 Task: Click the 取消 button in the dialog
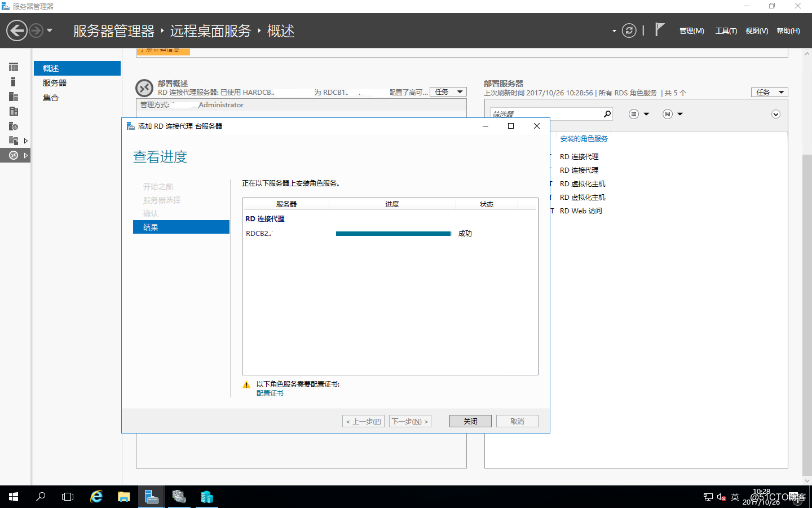[517, 421]
